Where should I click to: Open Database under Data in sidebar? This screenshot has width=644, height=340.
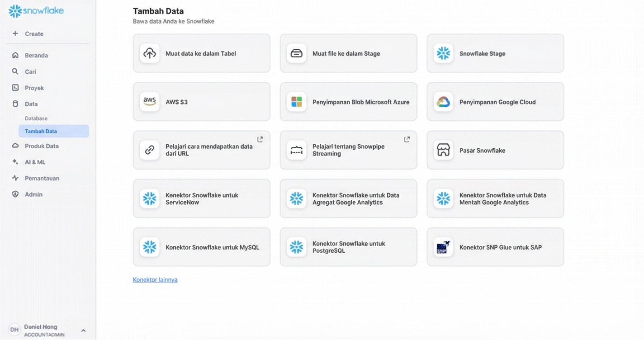tap(36, 118)
